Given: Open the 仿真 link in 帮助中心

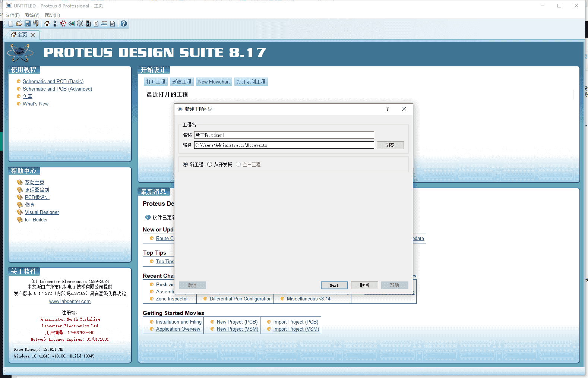Looking at the screenshot, I should coord(30,205).
